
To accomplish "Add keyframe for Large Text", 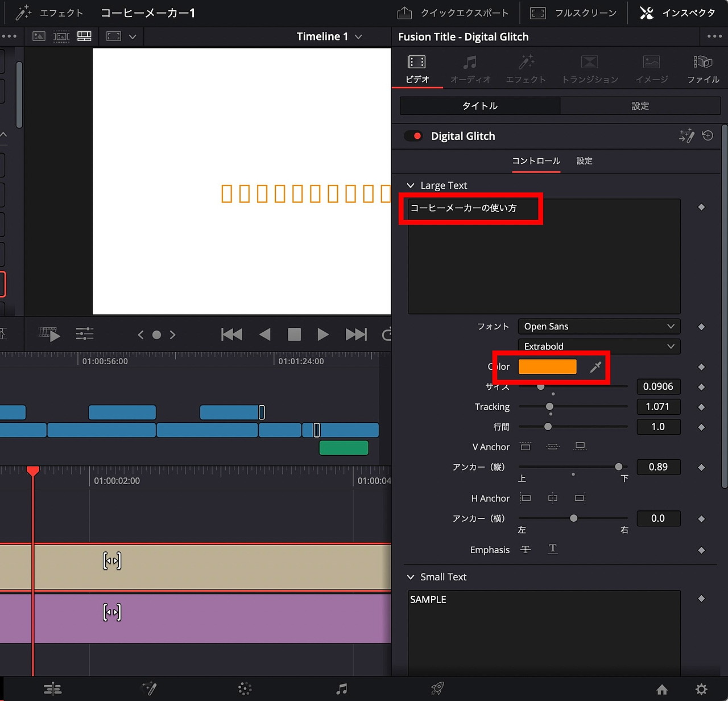I will coord(701,207).
